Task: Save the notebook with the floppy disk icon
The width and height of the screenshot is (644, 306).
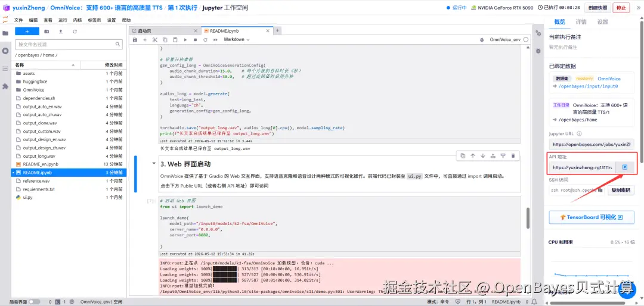Action: tap(135, 40)
